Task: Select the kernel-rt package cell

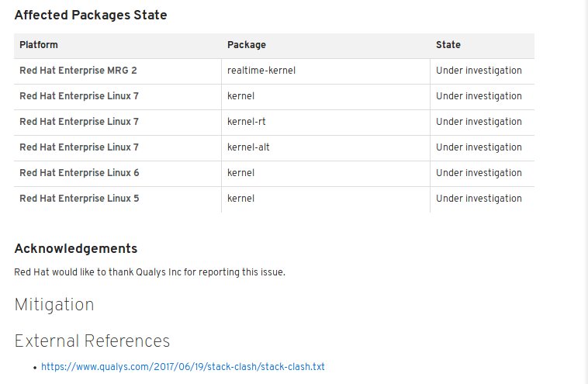Action: [x=247, y=122]
